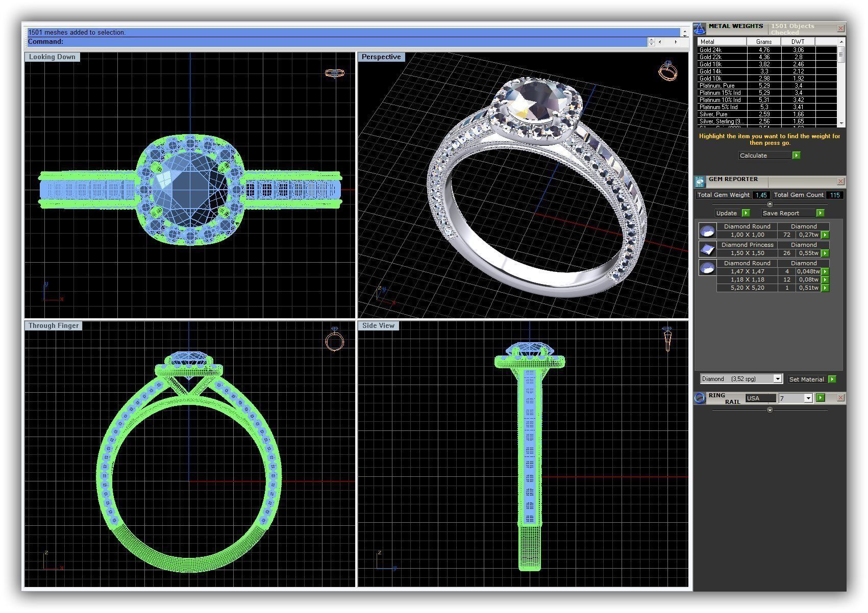The width and height of the screenshot is (868, 613).
Task: Click the orange ring icon in Perspective viewport
Action: pos(667,71)
